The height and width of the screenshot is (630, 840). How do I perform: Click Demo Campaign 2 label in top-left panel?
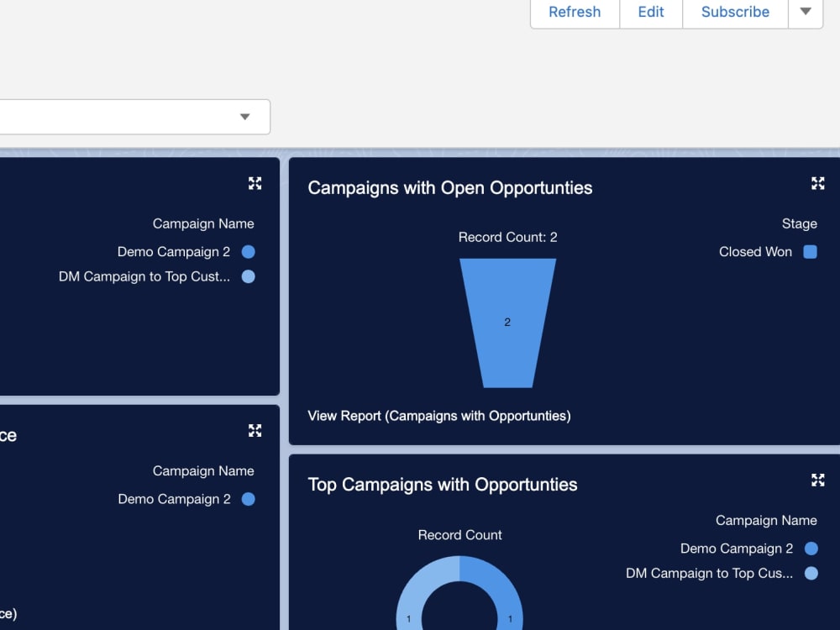click(174, 252)
